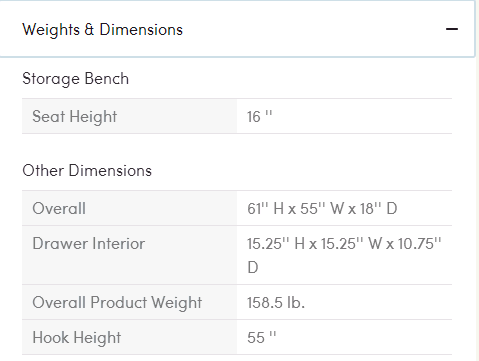Image resolution: width=479 pixels, height=361 pixels.
Task: Click the Weights & Dimensions header
Action: pos(102,29)
